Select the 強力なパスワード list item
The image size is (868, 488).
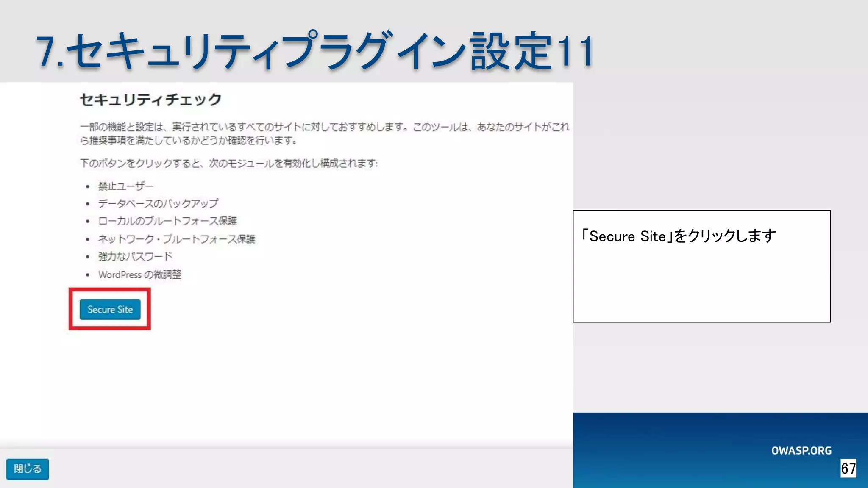pos(135,256)
